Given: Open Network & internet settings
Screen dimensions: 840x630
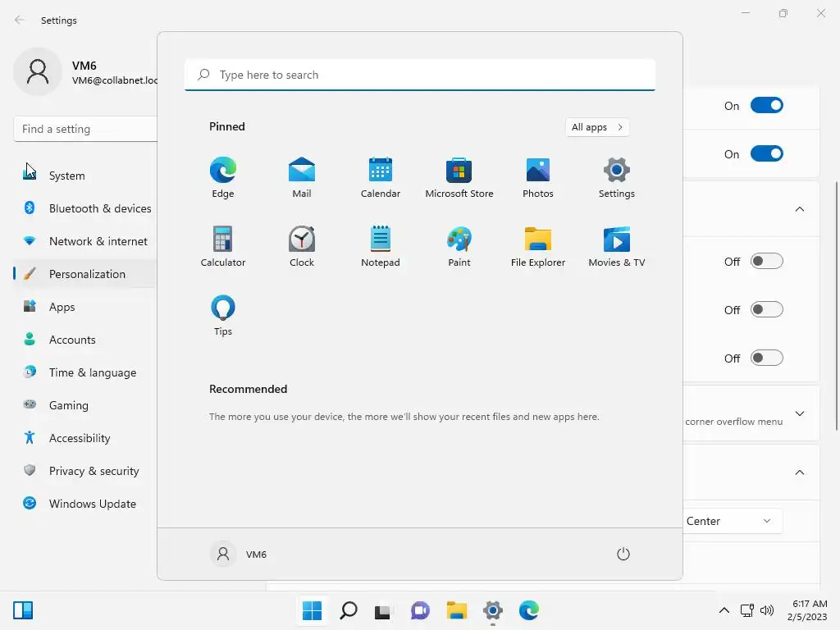Looking at the screenshot, I should click(x=84, y=241).
